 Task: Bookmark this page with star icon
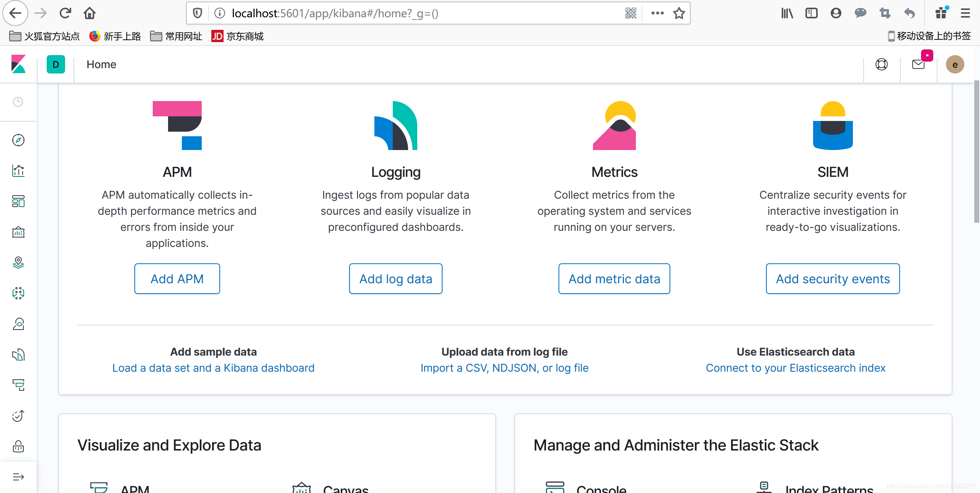[679, 13]
